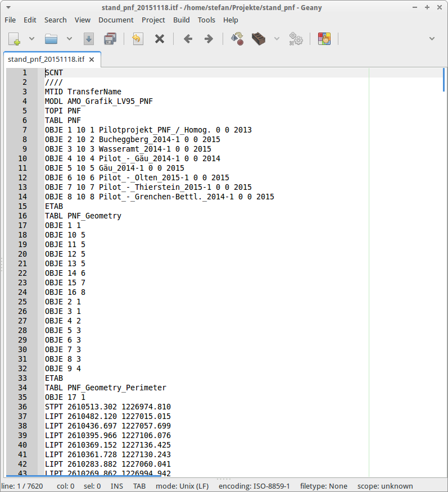Open the Tools menu
The height and width of the screenshot is (492, 448).
206,20
